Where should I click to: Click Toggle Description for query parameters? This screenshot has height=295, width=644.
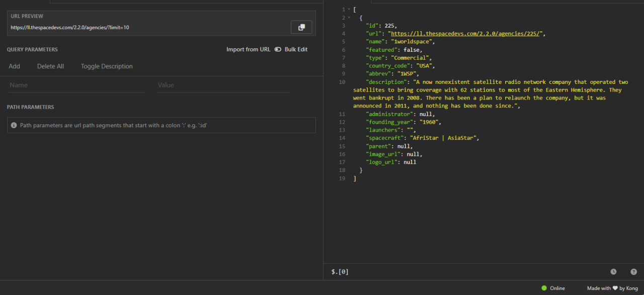pos(107,66)
